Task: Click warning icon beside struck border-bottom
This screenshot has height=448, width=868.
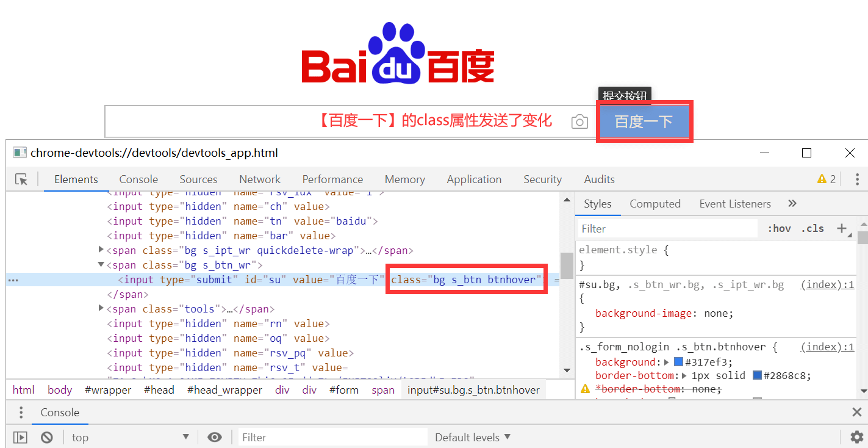Action: coord(585,389)
